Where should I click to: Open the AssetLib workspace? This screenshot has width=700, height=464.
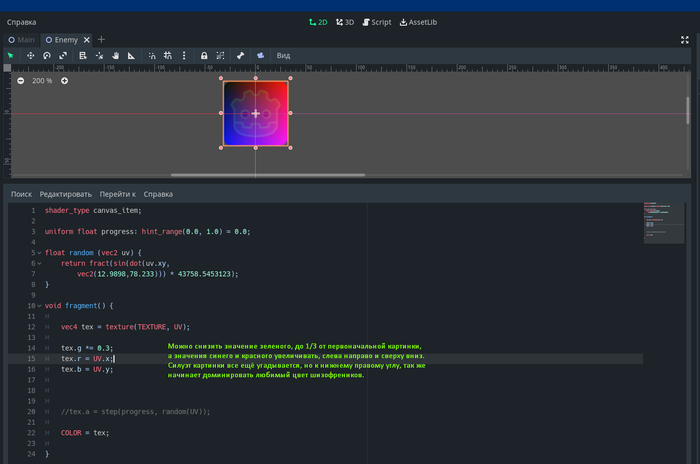tap(418, 21)
